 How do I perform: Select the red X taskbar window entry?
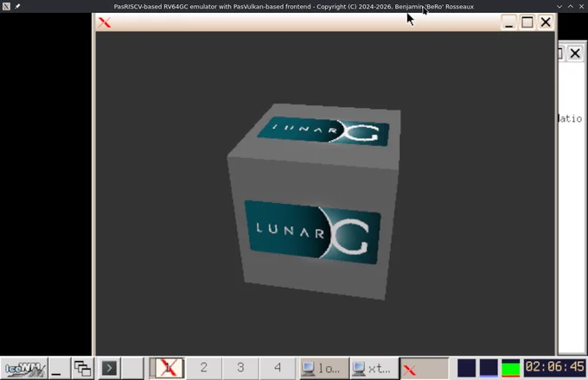424,369
